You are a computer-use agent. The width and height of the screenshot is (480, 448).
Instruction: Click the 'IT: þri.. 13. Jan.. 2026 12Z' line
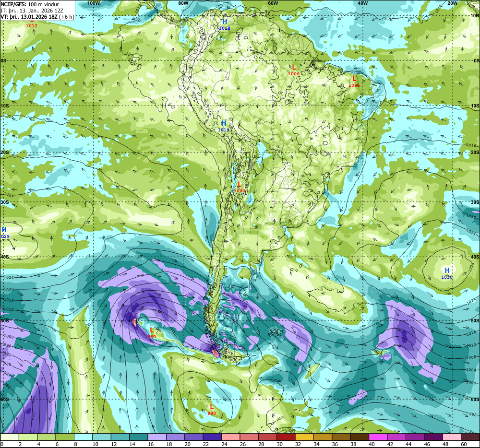32,11
